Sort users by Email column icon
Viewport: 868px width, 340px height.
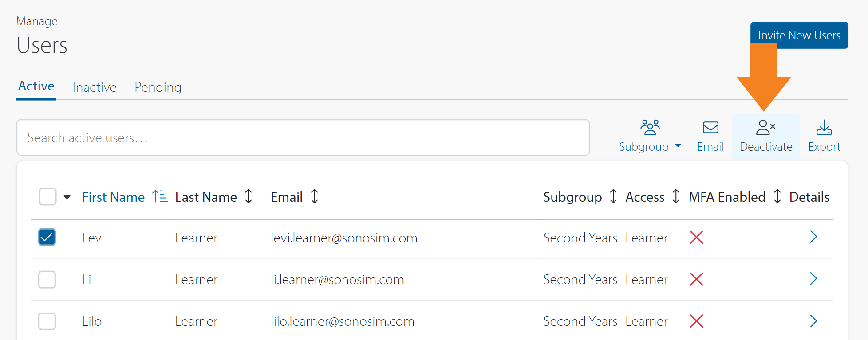(314, 196)
